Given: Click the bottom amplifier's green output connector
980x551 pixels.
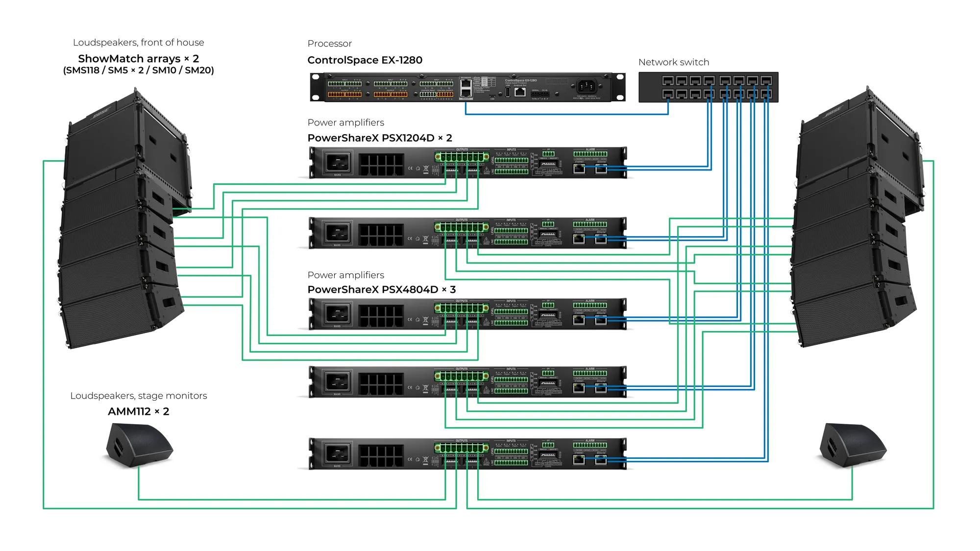Looking at the screenshot, I should 461,448.
